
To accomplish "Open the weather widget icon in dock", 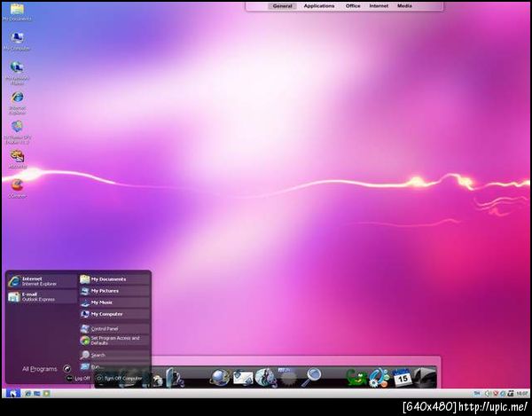I will (287, 377).
